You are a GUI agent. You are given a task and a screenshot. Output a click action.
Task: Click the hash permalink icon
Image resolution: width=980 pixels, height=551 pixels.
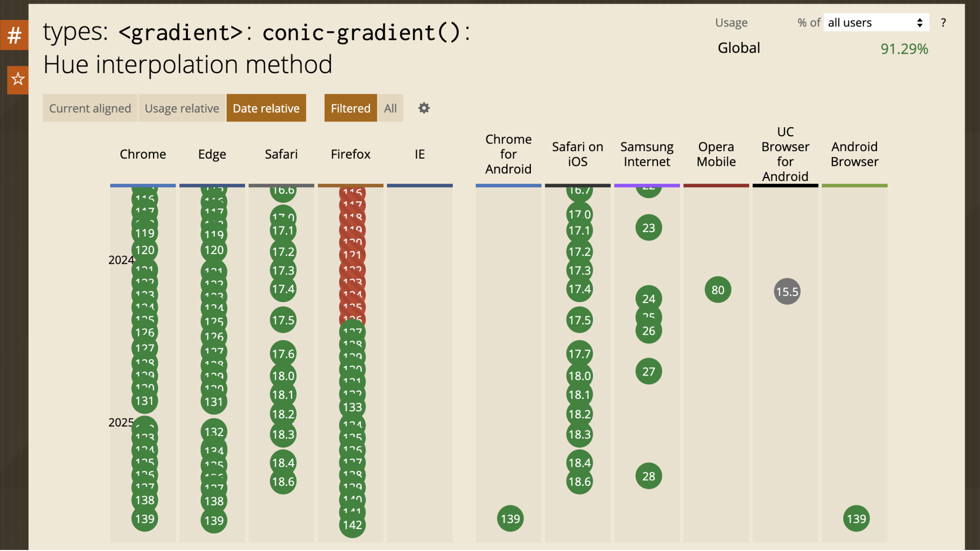[x=14, y=35]
